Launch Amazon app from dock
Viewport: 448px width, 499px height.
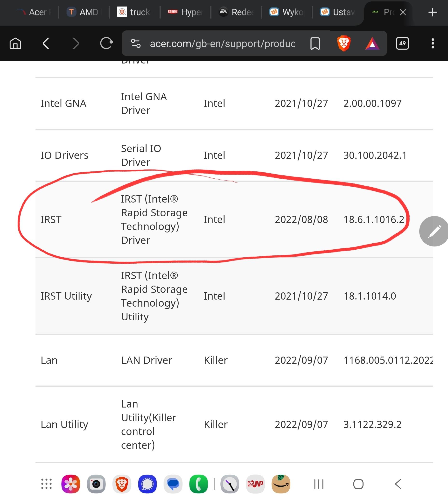click(281, 484)
